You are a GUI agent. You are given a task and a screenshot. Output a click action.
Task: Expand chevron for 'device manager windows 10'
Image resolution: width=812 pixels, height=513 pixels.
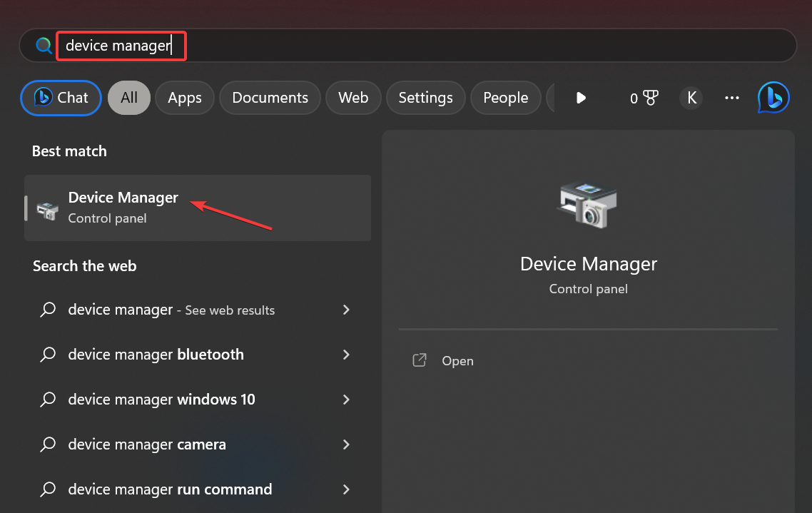click(347, 400)
